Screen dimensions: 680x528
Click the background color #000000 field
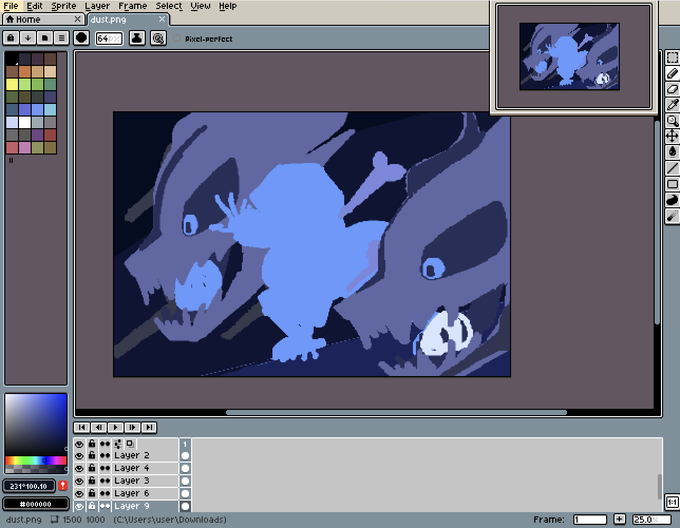36,504
